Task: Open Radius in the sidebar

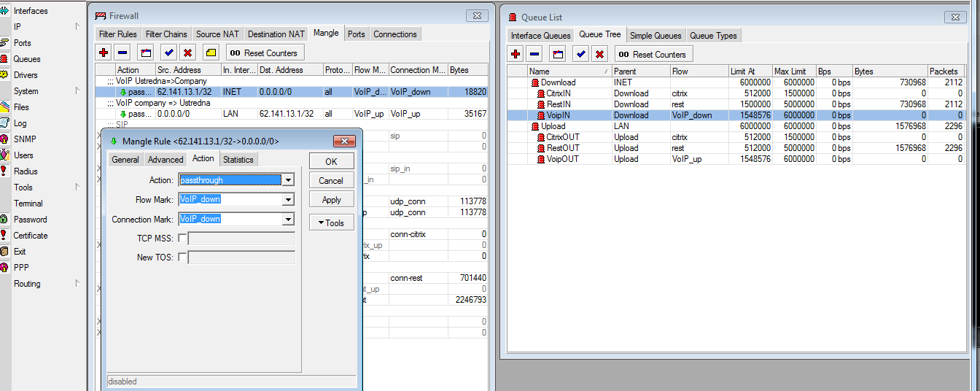Action: click(x=26, y=171)
